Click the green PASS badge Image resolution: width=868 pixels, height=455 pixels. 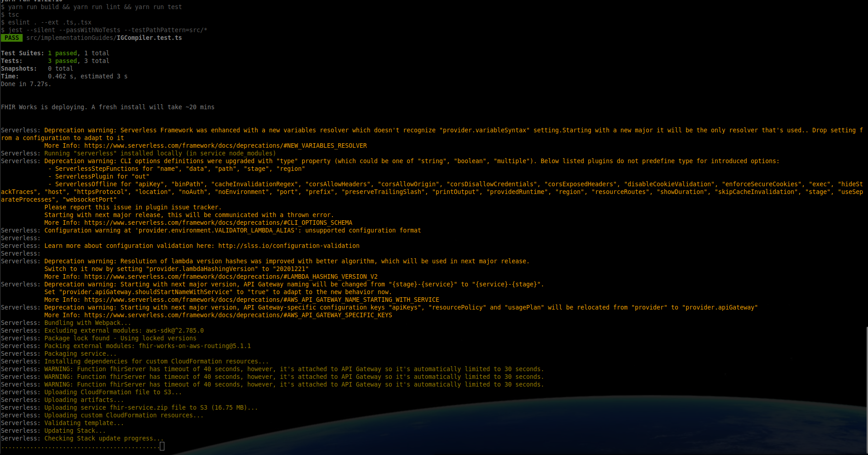tap(12, 38)
